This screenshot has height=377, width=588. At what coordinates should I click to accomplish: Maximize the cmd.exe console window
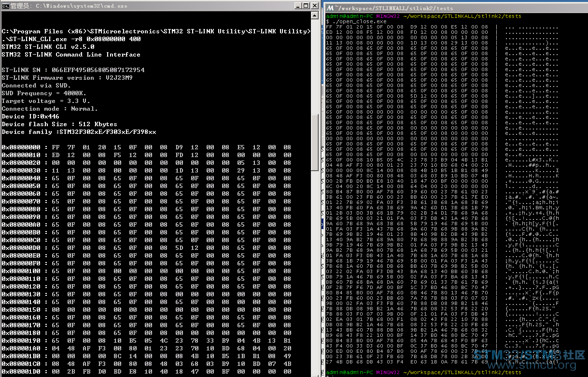click(306, 6)
